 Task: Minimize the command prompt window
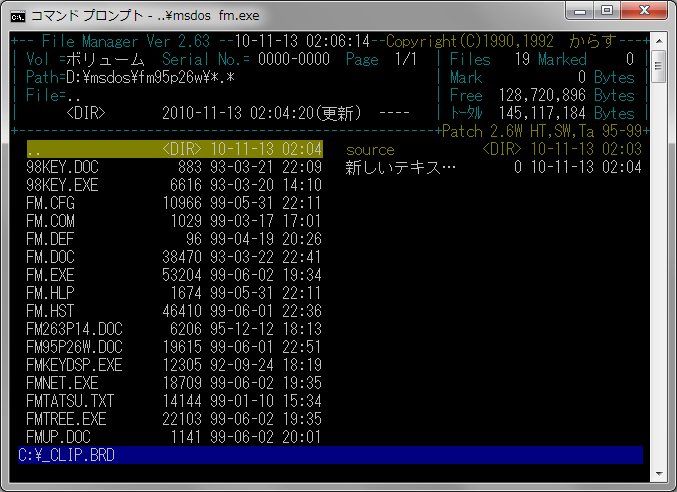pyautogui.click(x=580, y=11)
